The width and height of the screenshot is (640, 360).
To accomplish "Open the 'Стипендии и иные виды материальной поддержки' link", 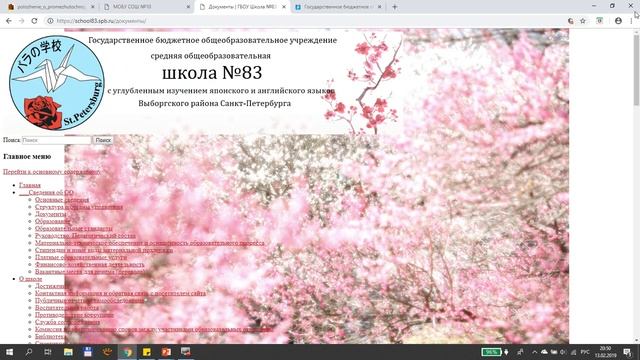I will (104, 250).
